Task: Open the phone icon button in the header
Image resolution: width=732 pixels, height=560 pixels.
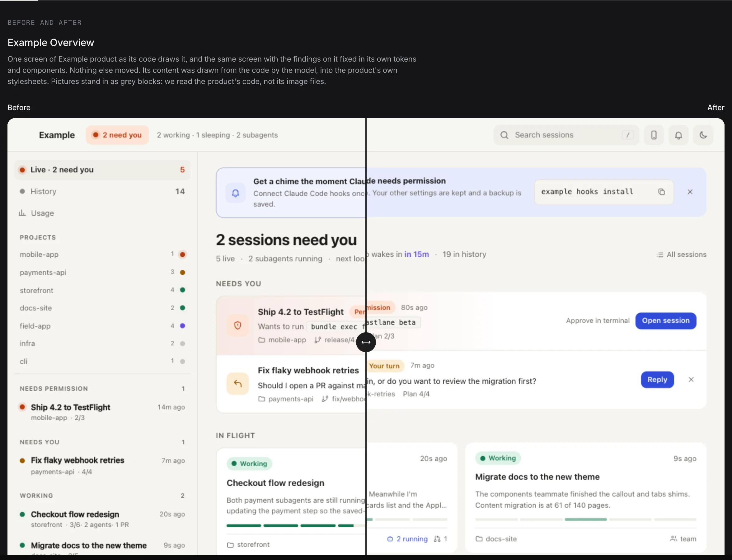Action: pos(654,135)
